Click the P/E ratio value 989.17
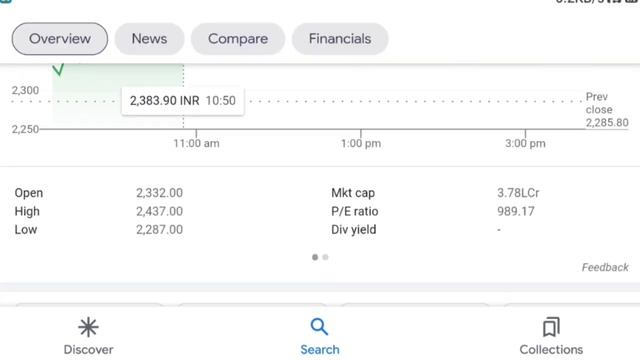The height and width of the screenshot is (360, 640). (516, 211)
